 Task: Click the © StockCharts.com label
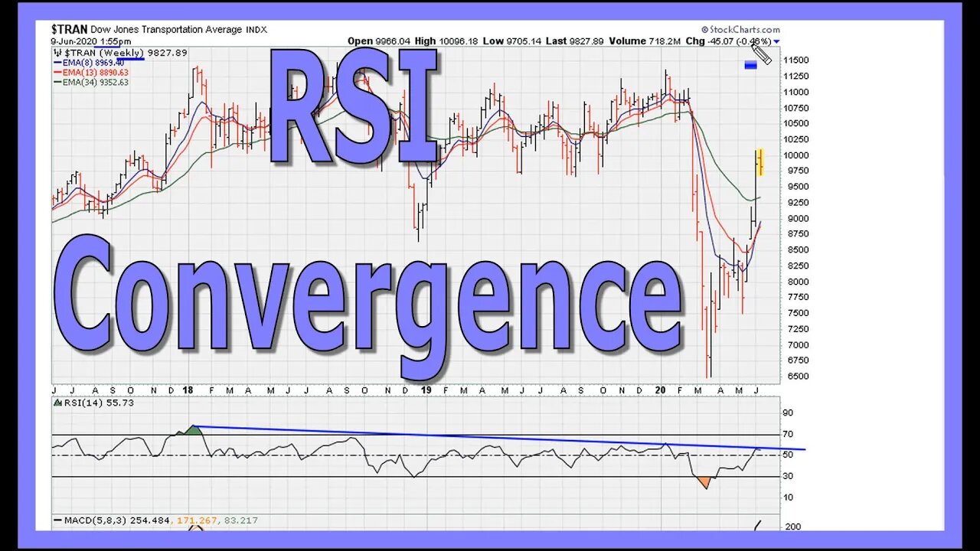[x=741, y=30]
